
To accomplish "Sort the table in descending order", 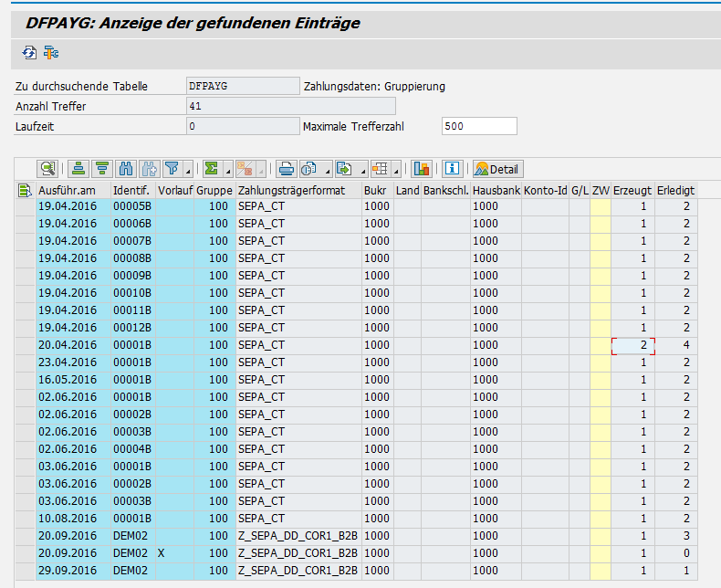I will point(101,169).
